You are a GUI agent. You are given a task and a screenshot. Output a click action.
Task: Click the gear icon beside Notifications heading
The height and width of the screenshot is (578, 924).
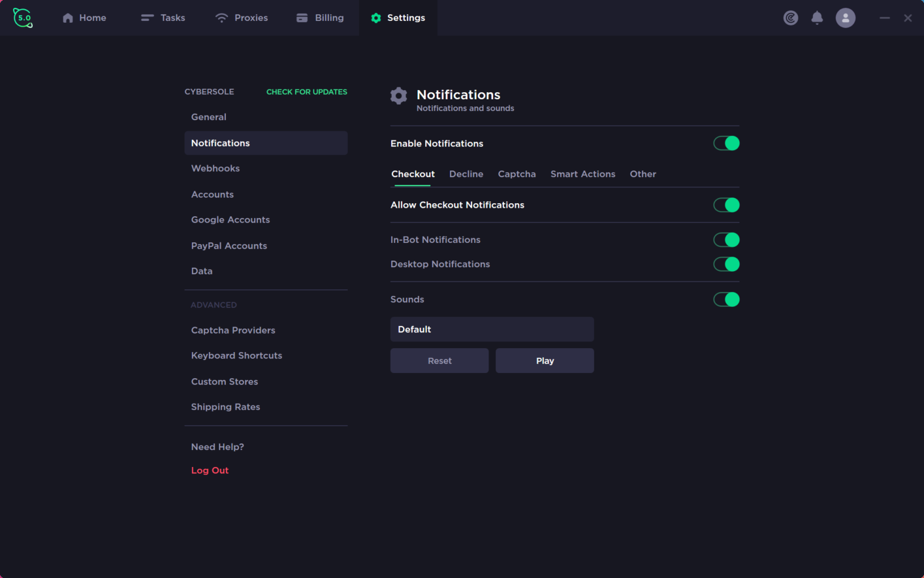click(x=399, y=96)
